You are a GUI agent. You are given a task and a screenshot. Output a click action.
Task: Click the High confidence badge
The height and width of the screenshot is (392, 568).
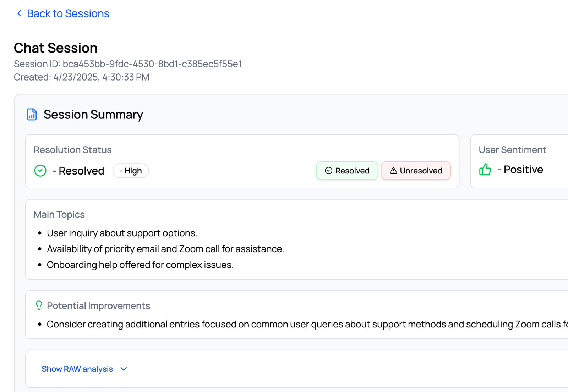click(x=131, y=171)
